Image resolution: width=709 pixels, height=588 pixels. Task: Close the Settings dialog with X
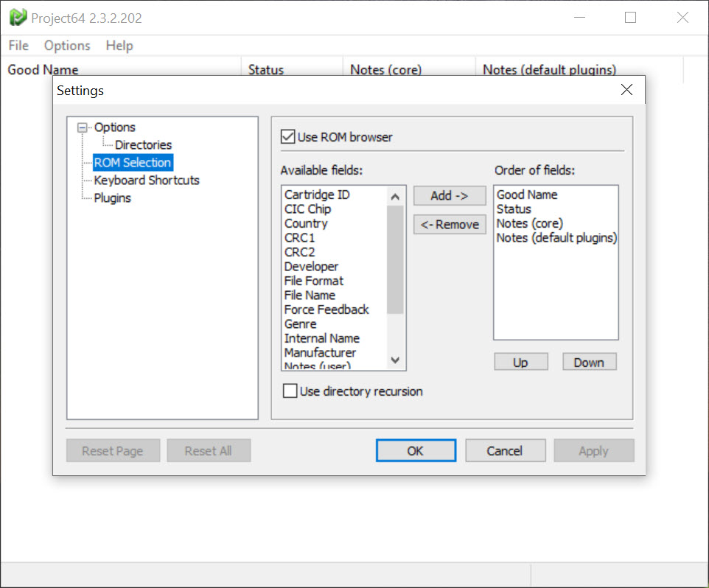pyautogui.click(x=626, y=89)
